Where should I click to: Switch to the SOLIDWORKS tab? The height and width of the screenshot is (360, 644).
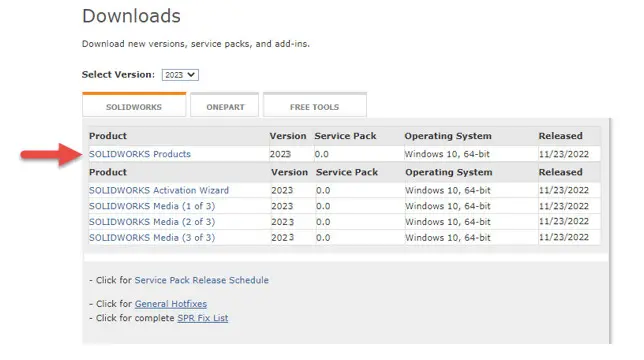point(134,105)
